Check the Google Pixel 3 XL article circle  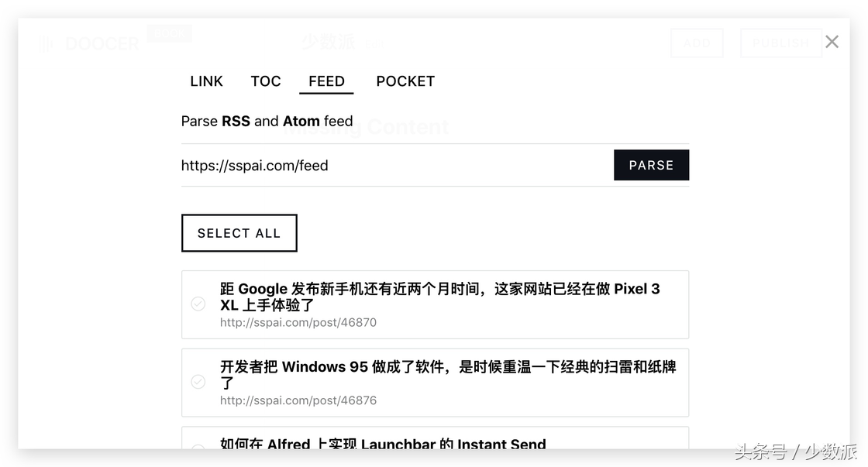(x=198, y=304)
